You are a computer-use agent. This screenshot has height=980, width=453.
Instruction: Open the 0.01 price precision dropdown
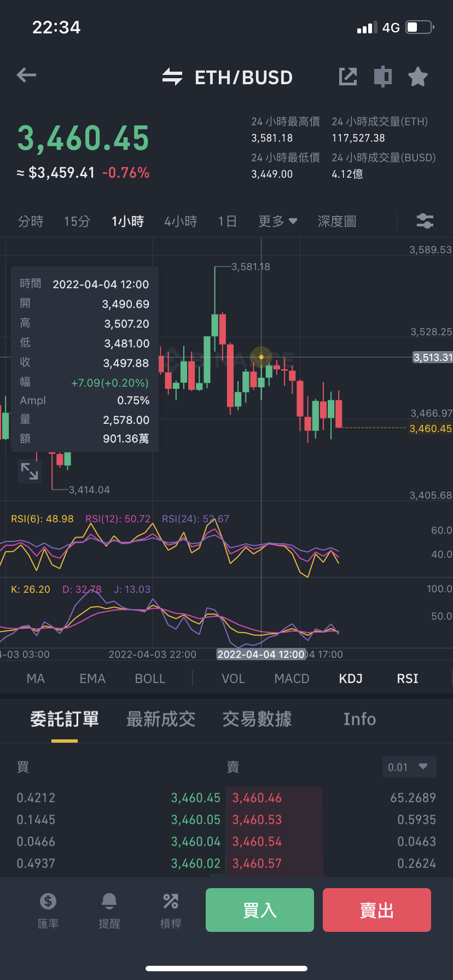[x=409, y=767]
